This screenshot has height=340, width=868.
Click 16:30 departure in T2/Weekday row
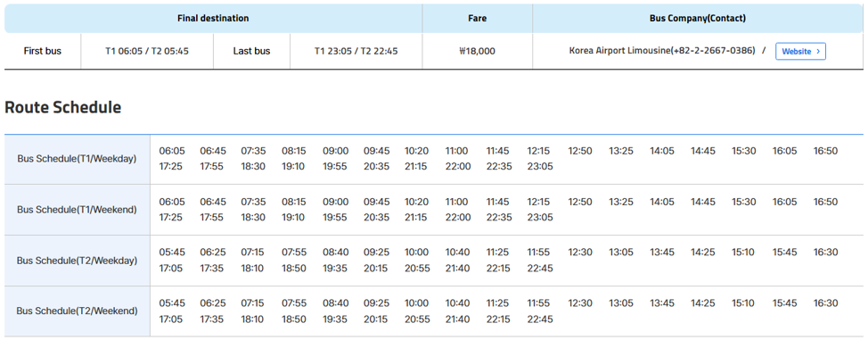tap(825, 253)
